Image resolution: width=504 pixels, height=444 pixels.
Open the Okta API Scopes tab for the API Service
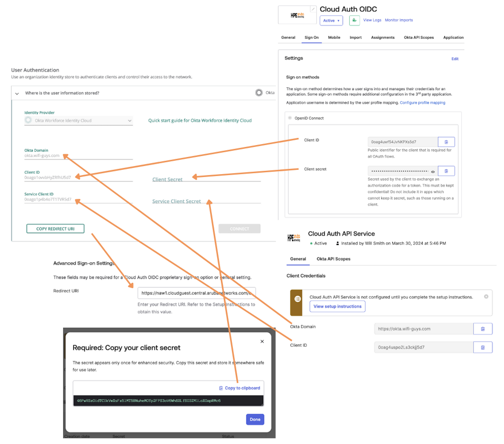point(333,259)
